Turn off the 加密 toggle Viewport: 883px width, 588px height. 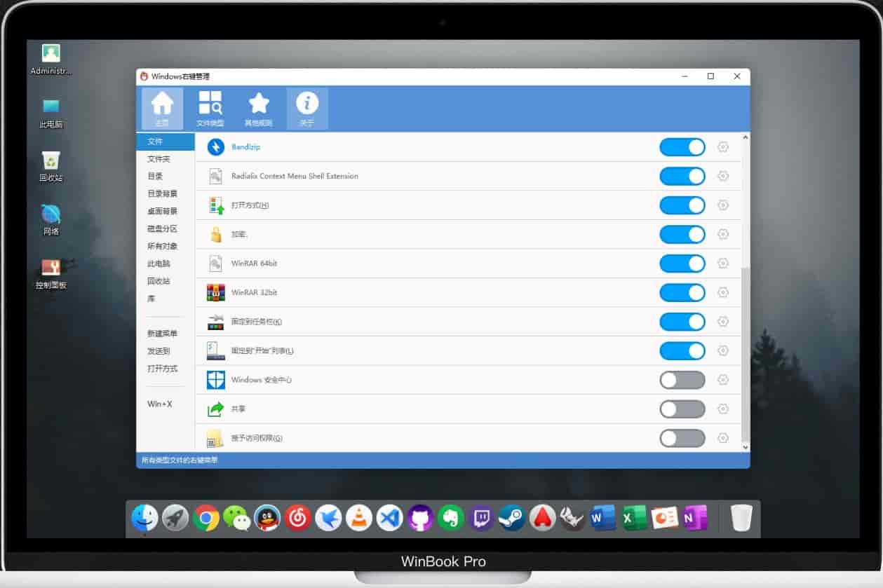(x=682, y=234)
